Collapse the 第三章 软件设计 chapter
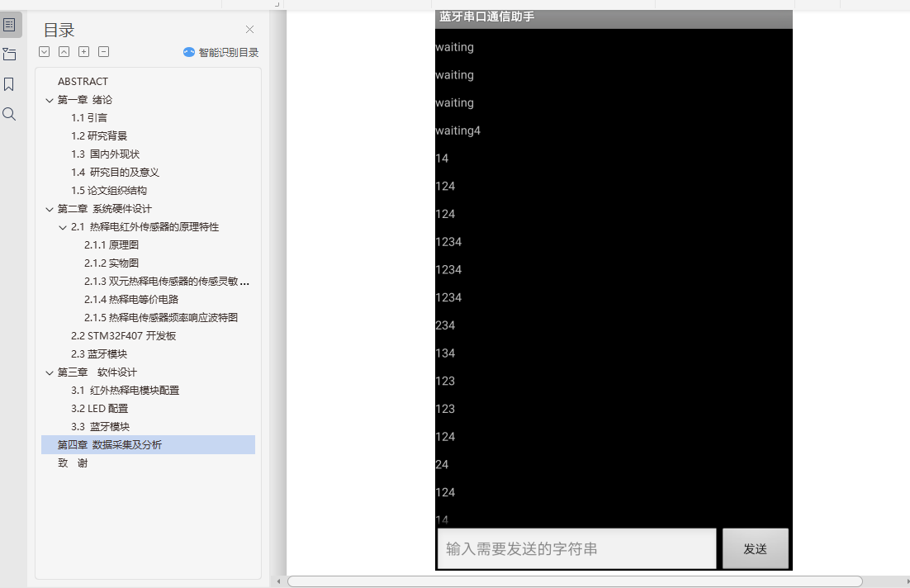 pyautogui.click(x=50, y=372)
